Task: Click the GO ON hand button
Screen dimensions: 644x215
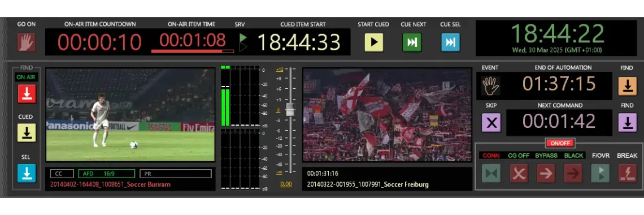Action: (x=27, y=42)
